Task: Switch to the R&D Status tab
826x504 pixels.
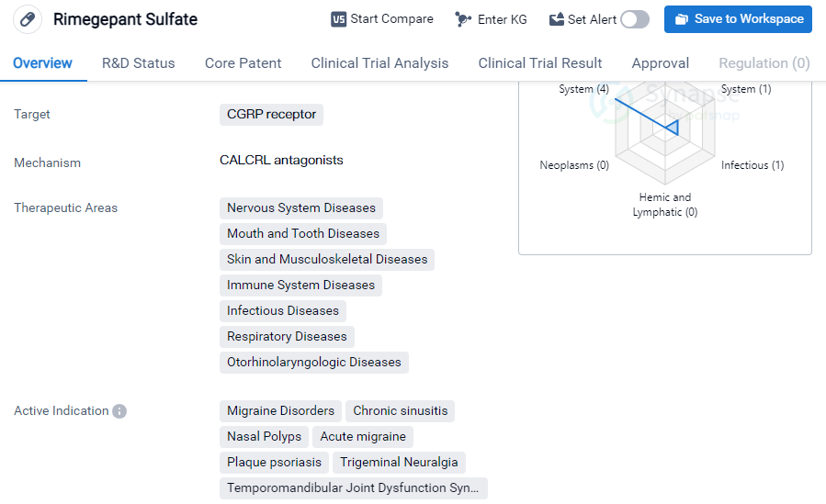Action: pyautogui.click(x=138, y=63)
